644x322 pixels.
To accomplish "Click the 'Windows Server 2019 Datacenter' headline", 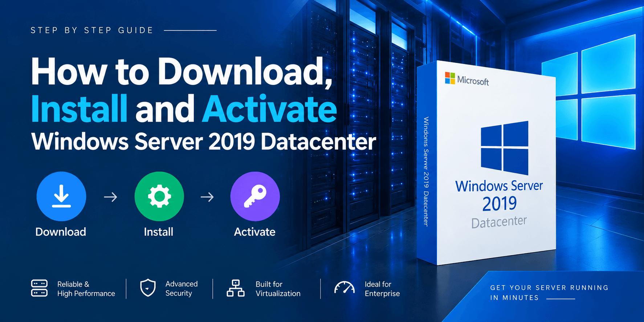I will click(203, 142).
